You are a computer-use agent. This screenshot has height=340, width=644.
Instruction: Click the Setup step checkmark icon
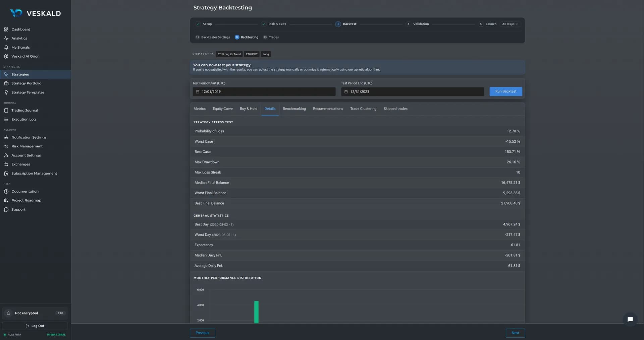pyautogui.click(x=198, y=24)
